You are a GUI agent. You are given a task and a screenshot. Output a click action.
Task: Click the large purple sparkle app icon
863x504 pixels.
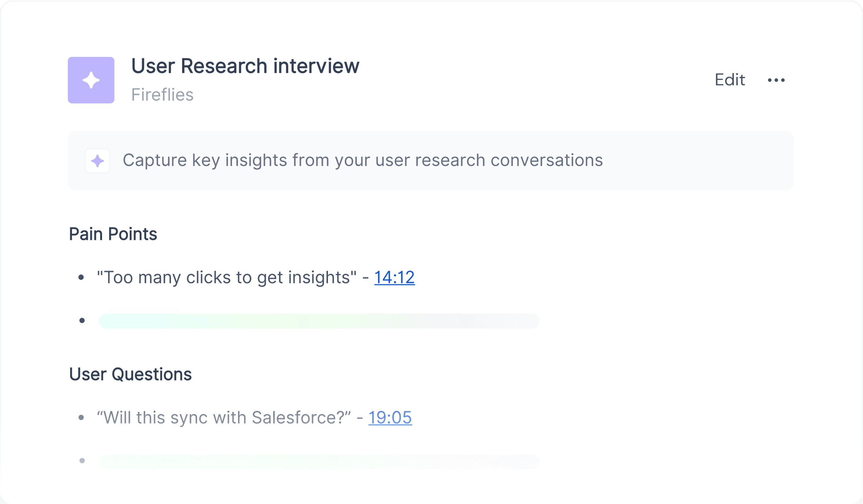[91, 80]
